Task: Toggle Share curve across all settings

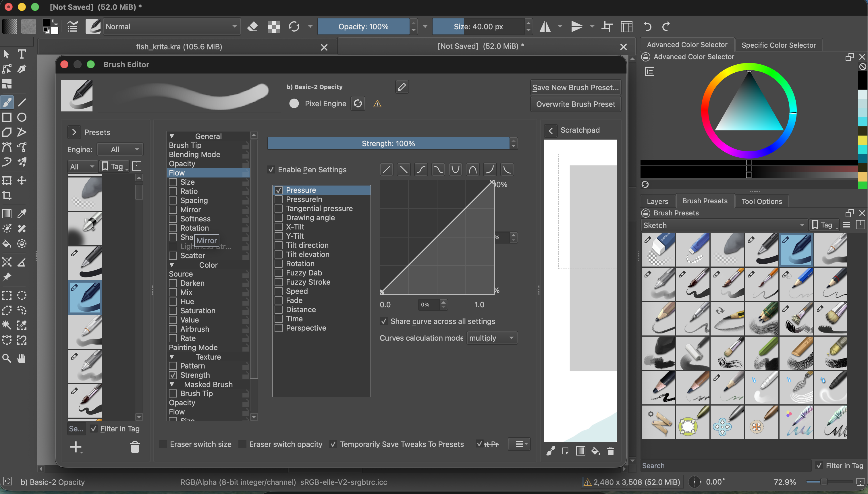Action: click(x=383, y=321)
